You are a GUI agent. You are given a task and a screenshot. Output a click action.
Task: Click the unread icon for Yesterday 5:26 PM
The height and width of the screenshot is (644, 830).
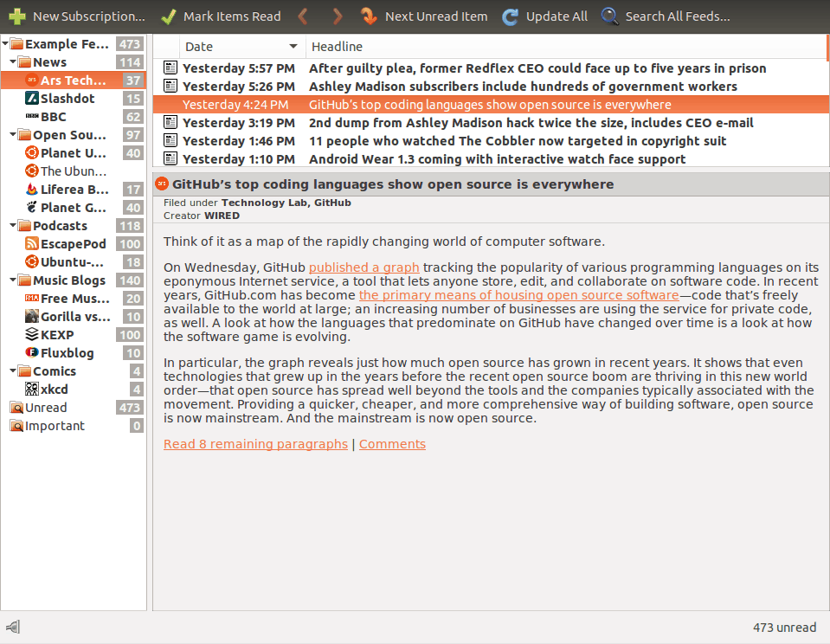[x=170, y=86]
